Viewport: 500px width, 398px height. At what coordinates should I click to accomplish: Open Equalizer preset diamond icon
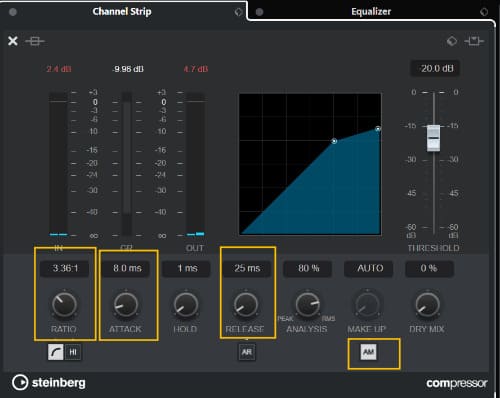[x=484, y=12]
